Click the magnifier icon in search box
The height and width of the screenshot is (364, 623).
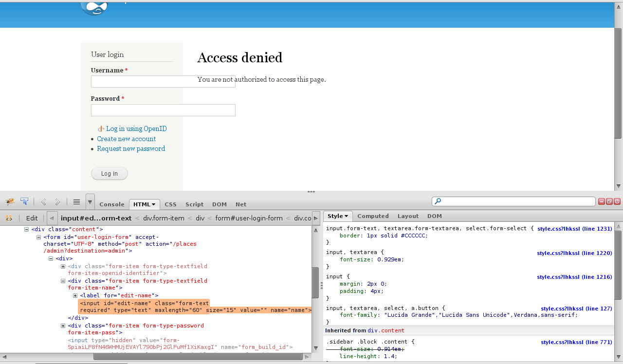(x=438, y=201)
